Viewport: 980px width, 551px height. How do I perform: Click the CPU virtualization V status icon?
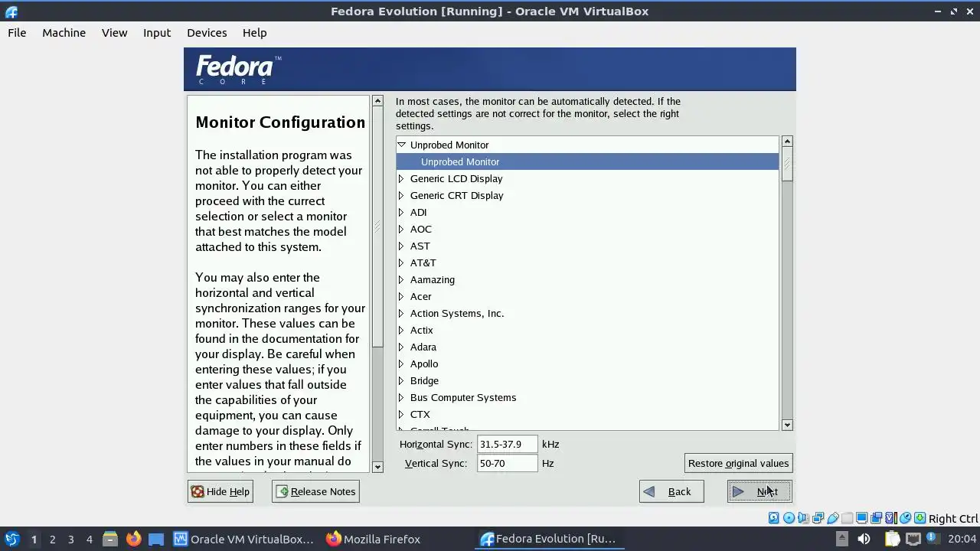coord(890,518)
